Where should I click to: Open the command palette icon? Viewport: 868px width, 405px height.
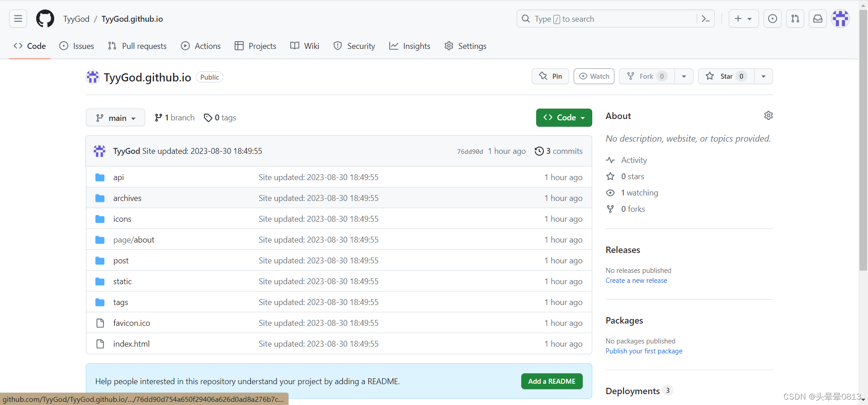pyautogui.click(x=705, y=19)
